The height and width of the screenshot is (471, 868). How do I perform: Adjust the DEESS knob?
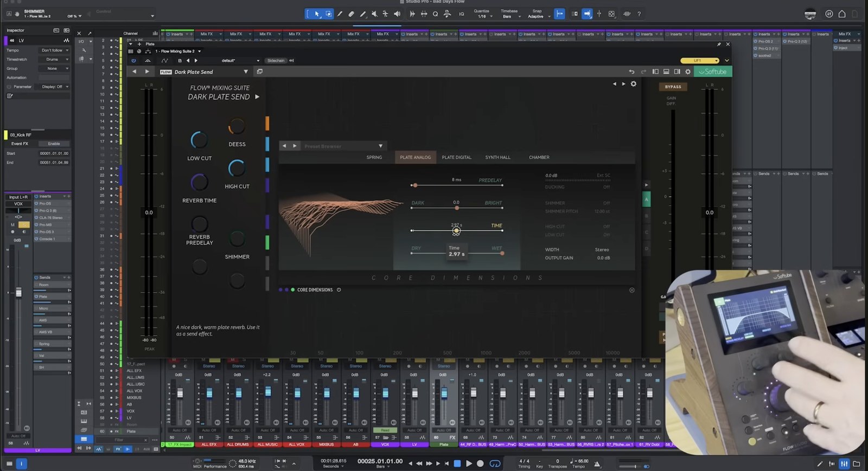coord(237,126)
